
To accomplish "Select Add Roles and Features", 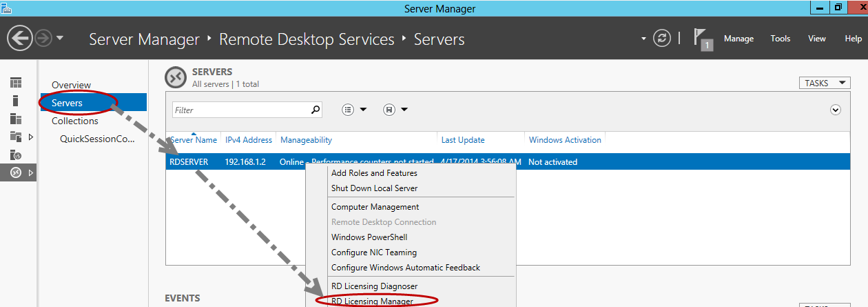I will 374,173.
